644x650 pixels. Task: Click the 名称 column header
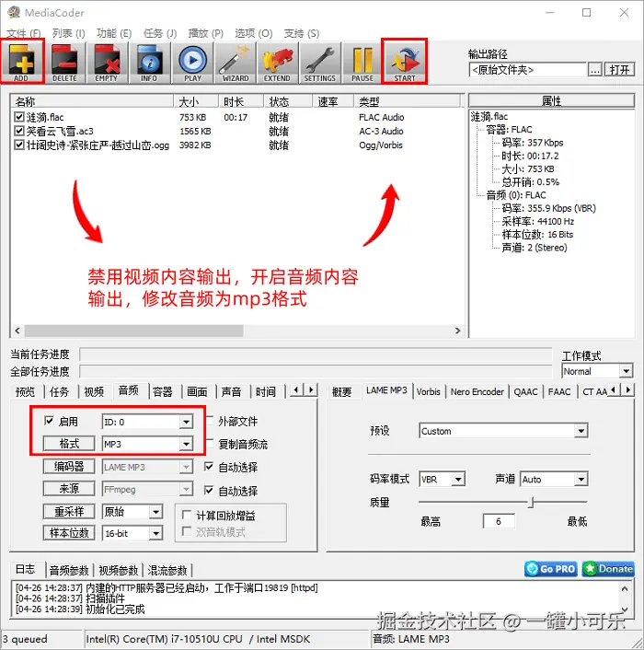click(91, 101)
